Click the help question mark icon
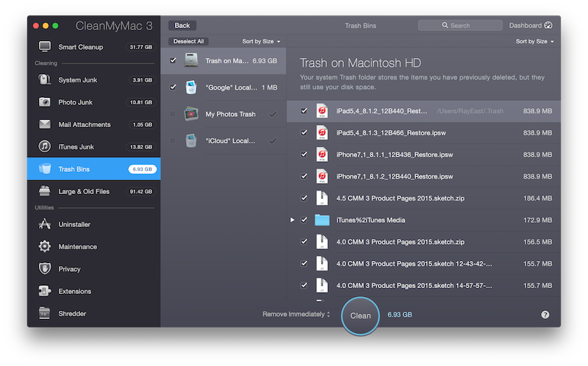Screen dimensions: 588x366 [x=545, y=315]
